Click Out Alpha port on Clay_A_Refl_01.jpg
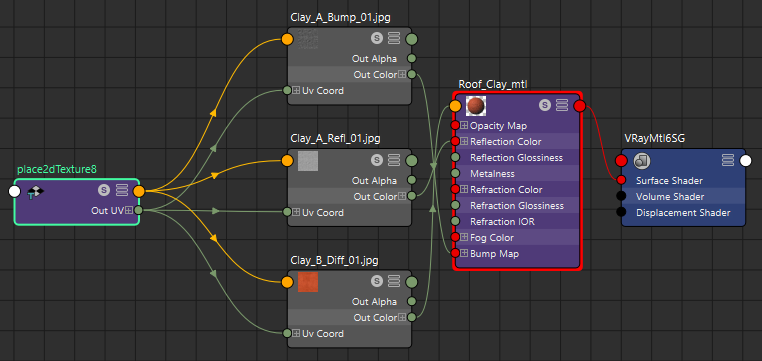This screenshot has height=361, width=762. coord(412,180)
